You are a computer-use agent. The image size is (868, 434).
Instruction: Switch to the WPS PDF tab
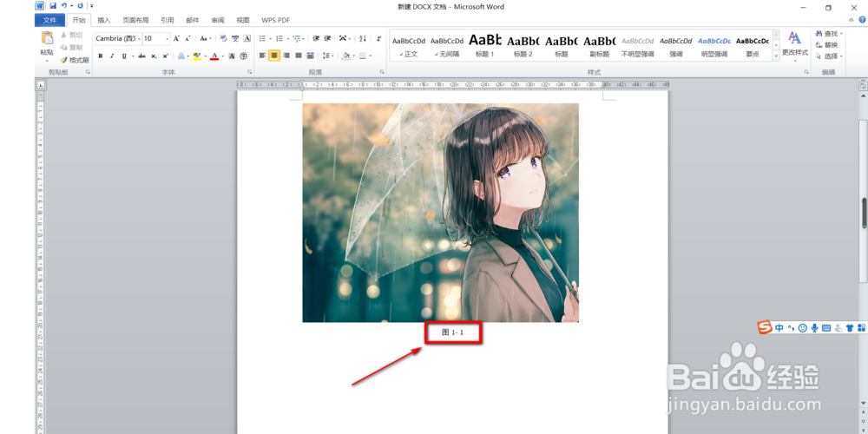[x=276, y=21]
